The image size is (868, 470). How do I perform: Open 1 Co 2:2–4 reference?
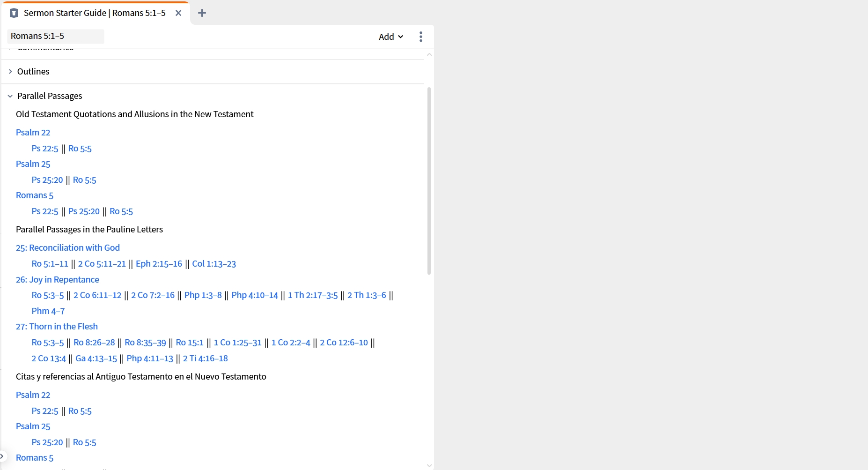tap(291, 343)
